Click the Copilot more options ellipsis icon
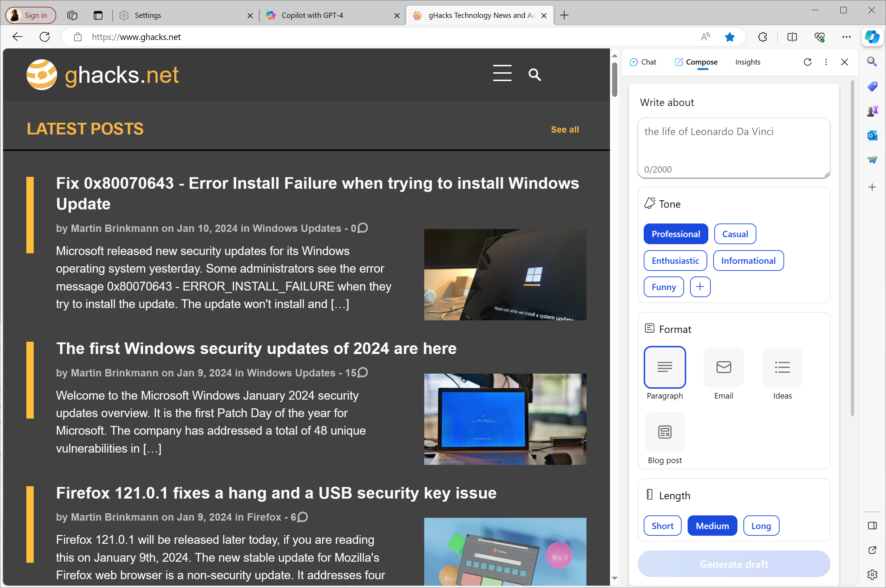 tap(826, 62)
